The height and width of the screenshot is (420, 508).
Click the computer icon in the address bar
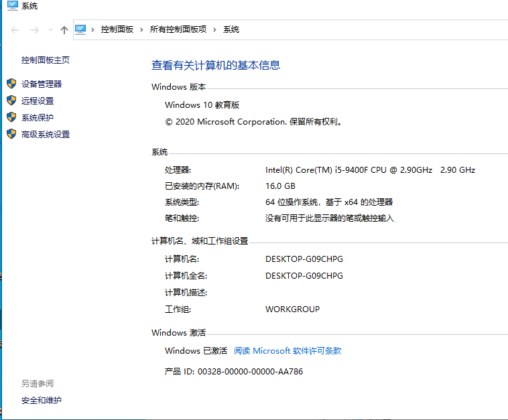coord(81,29)
